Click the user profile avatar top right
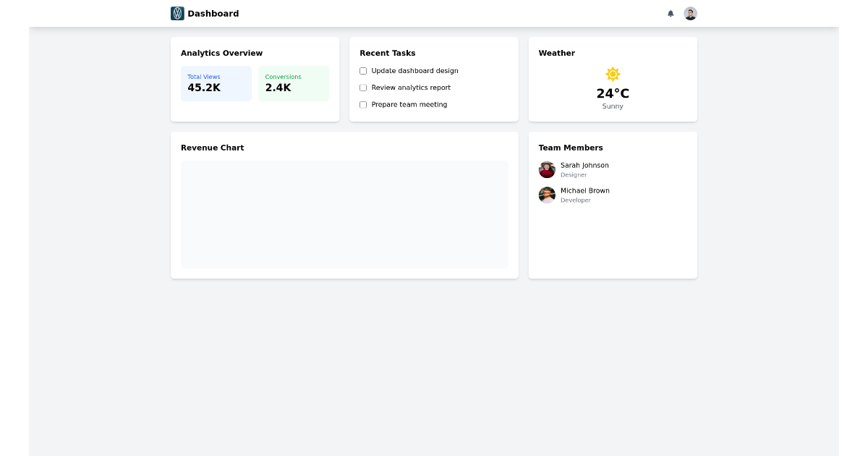The height and width of the screenshot is (456, 868). point(691,13)
